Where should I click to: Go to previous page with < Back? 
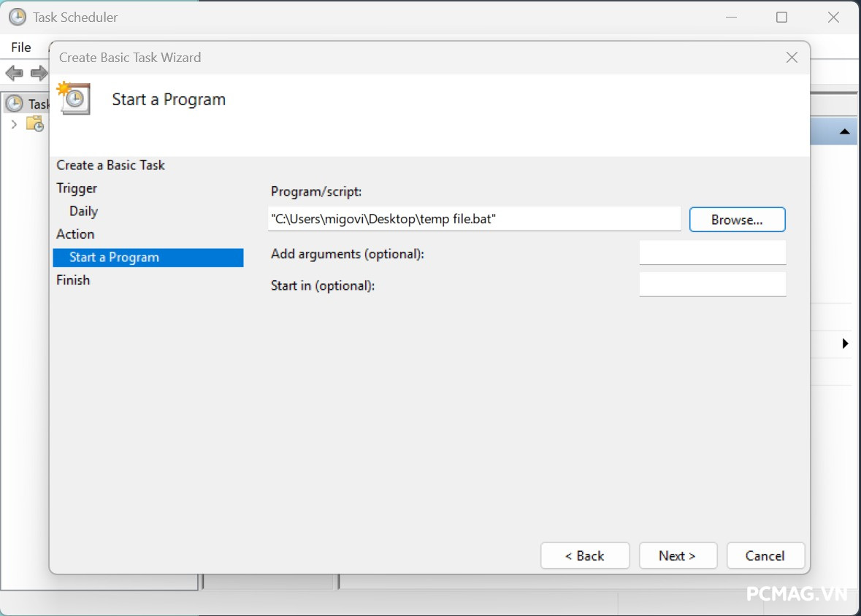point(584,556)
